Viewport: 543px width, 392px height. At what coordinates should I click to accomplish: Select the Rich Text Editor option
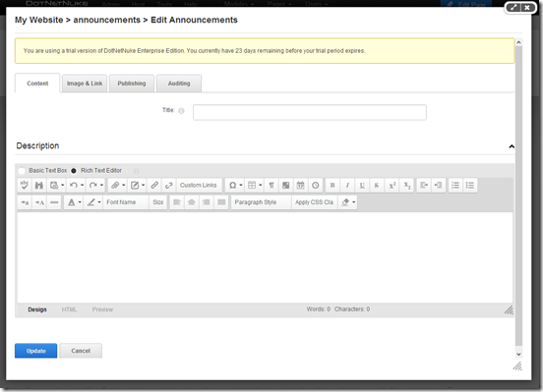point(74,171)
